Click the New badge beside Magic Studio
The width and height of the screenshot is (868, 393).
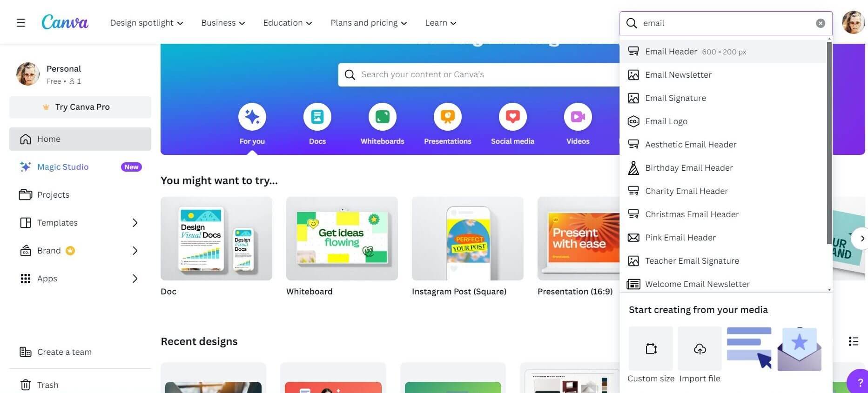(131, 167)
